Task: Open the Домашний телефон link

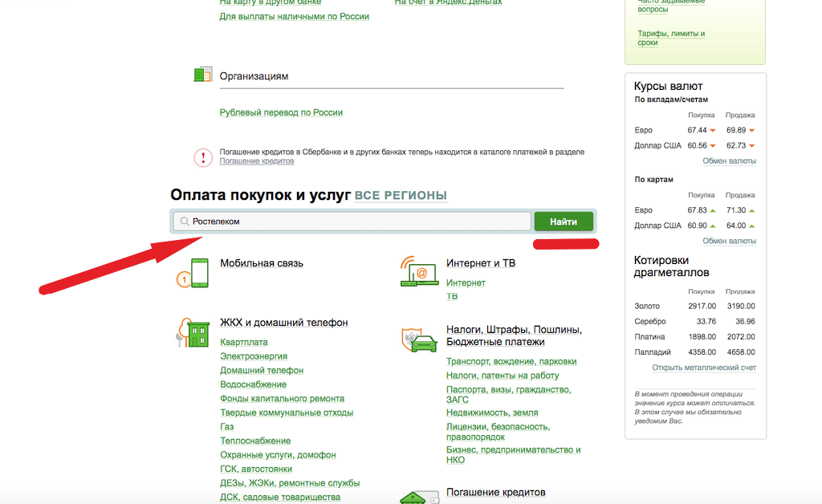Action: pos(262,371)
